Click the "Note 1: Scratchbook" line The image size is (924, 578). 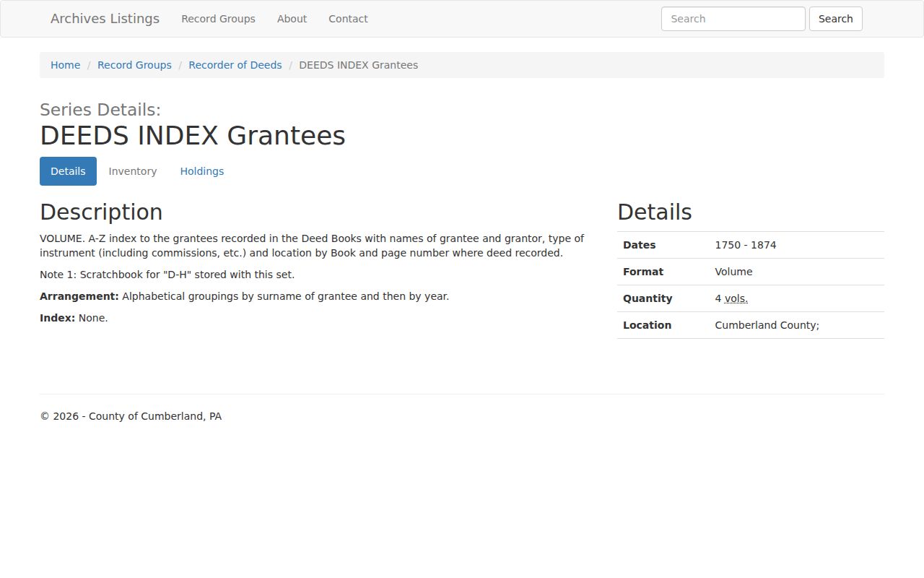pos(167,275)
